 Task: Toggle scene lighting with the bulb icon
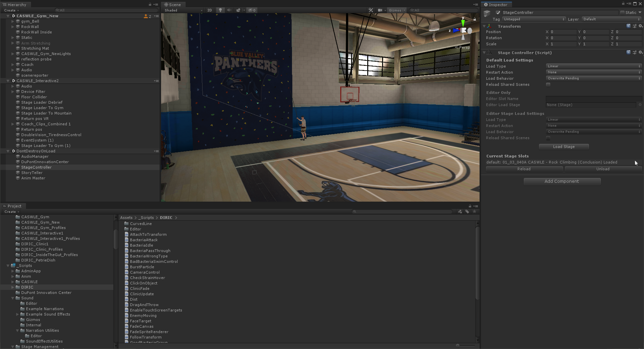point(220,10)
